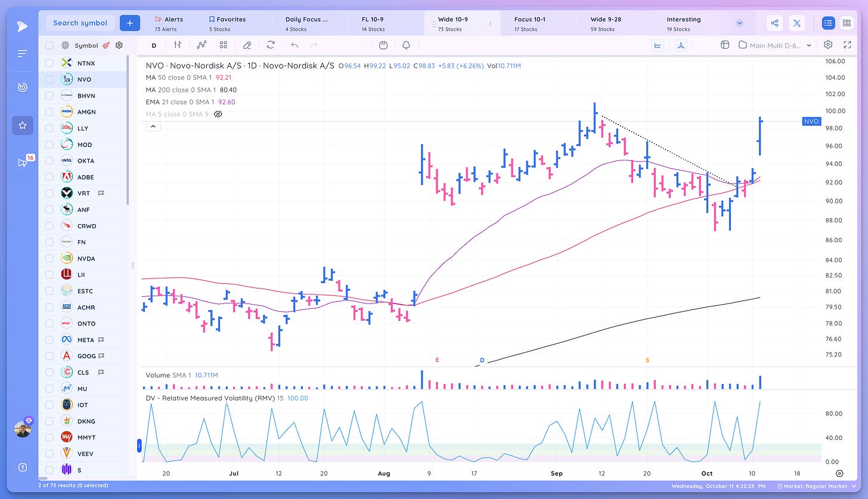Check the BHVN row checkbox
Screen dimensions: 868x499
(49, 95)
